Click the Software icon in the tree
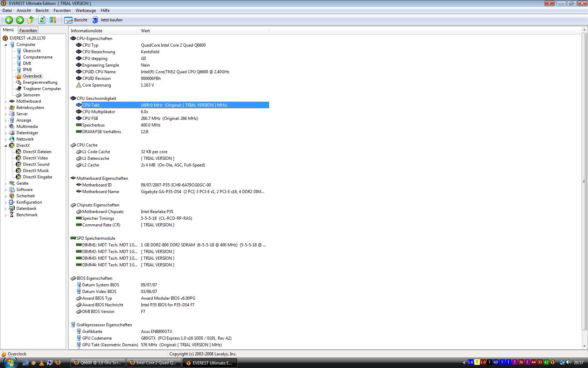The width and height of the screenshot is (588, 368). pos(12,190)
